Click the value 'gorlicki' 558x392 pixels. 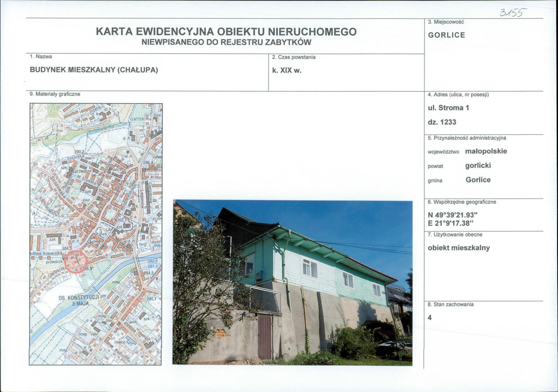coord(478,166)
